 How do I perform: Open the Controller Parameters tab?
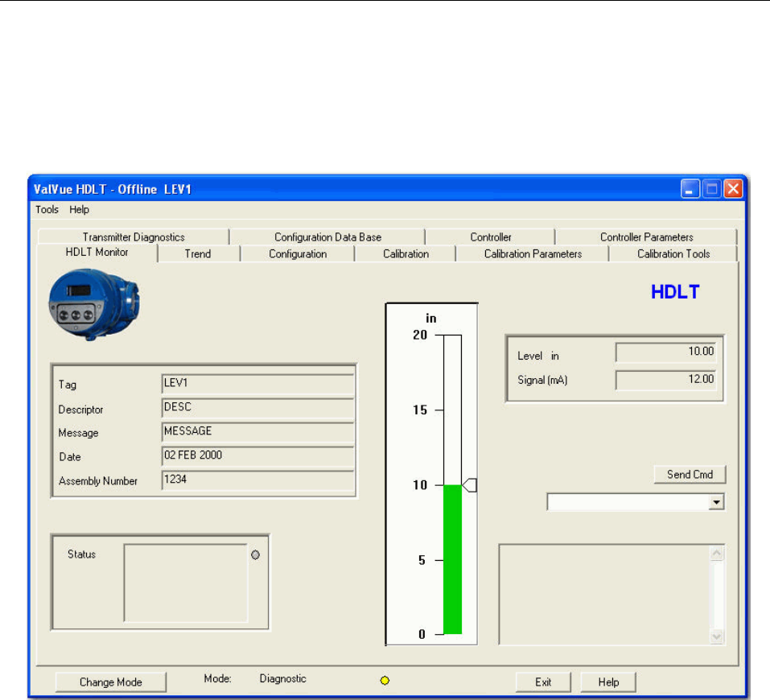click(646, 237)
